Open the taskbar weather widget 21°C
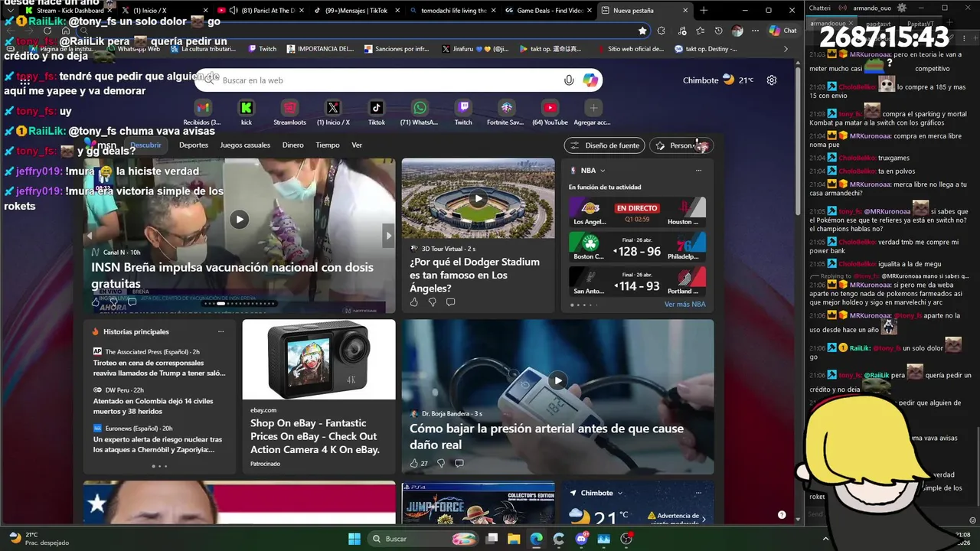The width and height of the screenshot is (980, 551). click(x=38, y=539)
